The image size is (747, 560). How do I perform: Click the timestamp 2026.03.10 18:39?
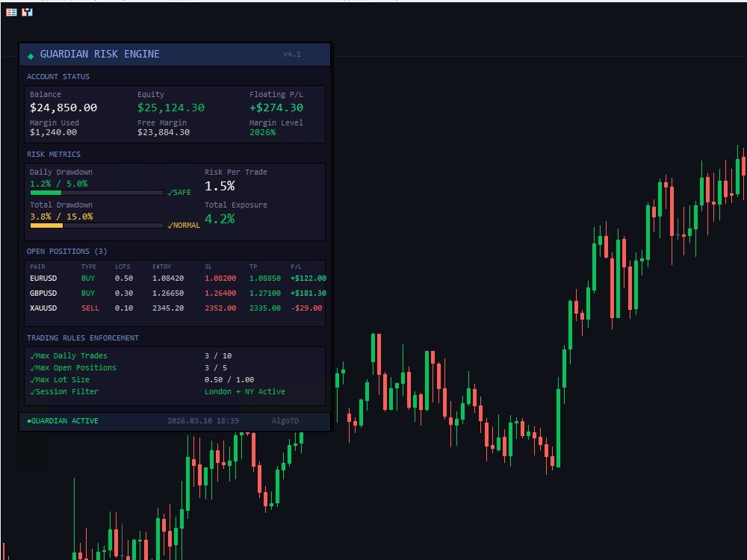point(203,421)
